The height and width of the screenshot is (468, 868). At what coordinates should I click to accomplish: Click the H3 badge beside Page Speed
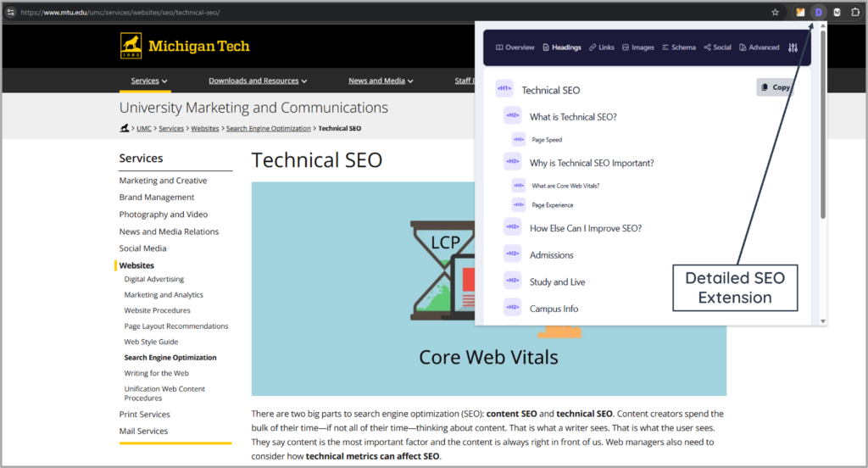click(x=519, y=140)
